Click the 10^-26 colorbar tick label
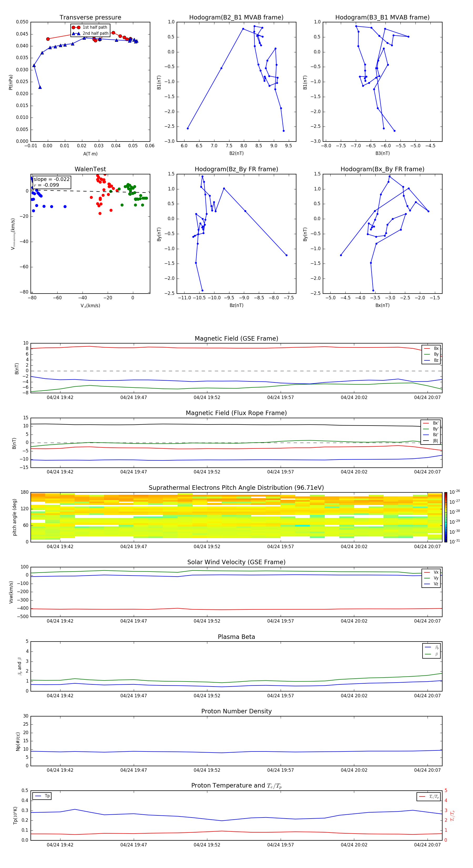Screen dimensions: 473x868 click(455, 492)
